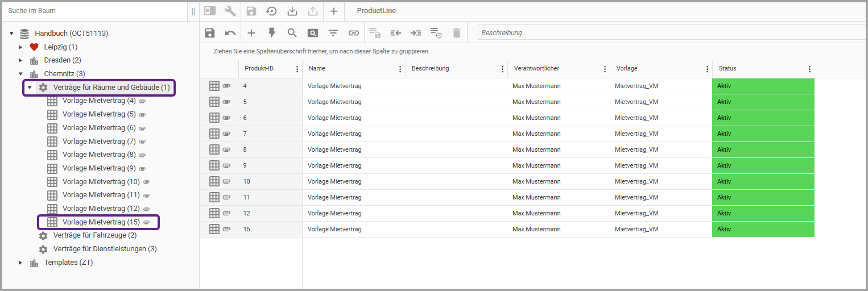868x291 pixels.
Task: Open the Name column options menu
Action: [400, 69]
